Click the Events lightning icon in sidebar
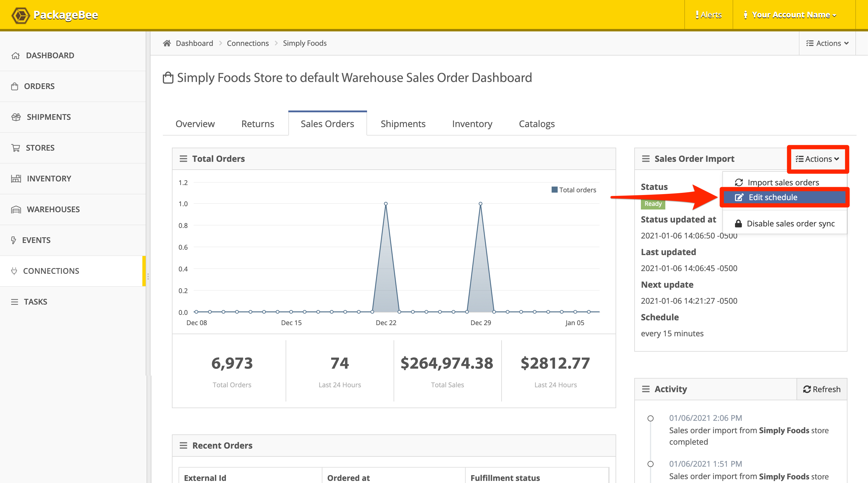Image resolution: width=868 pixels, height=483 pixels. coord(14,240)
